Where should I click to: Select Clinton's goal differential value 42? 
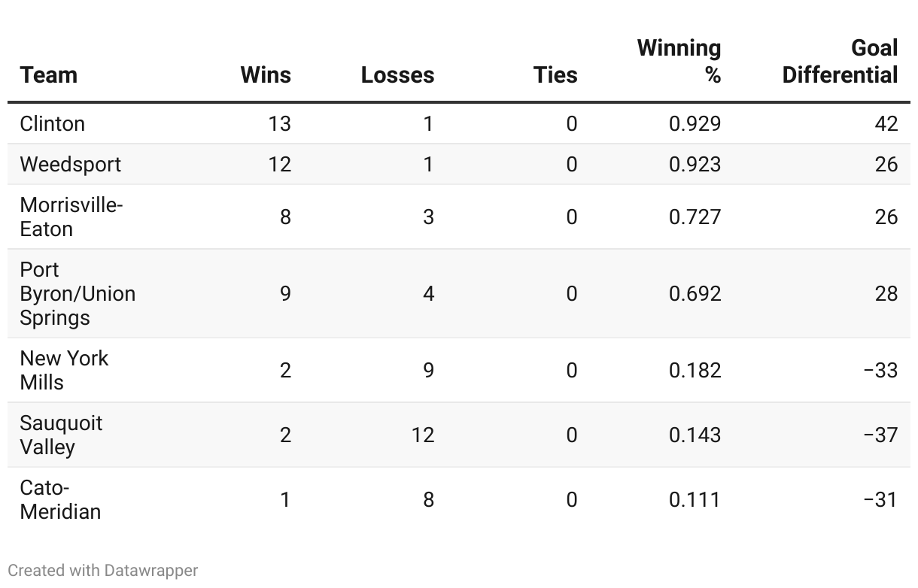(886, 123)
